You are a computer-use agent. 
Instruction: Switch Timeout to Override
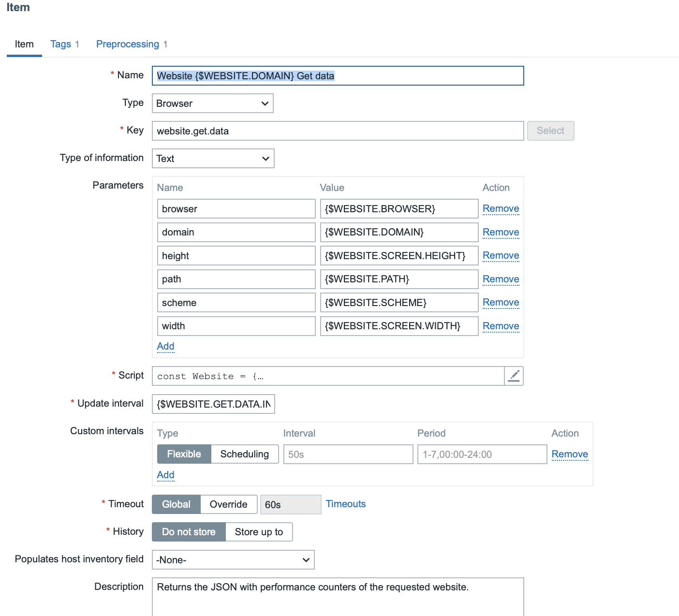point(228,504)
